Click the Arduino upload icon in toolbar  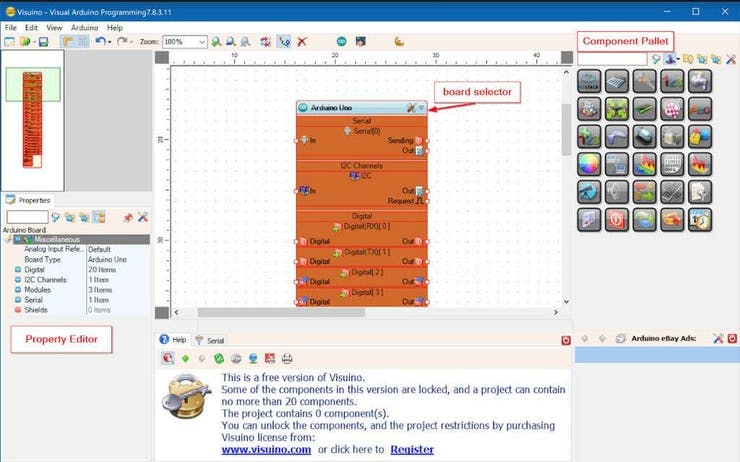pos(341,42)
